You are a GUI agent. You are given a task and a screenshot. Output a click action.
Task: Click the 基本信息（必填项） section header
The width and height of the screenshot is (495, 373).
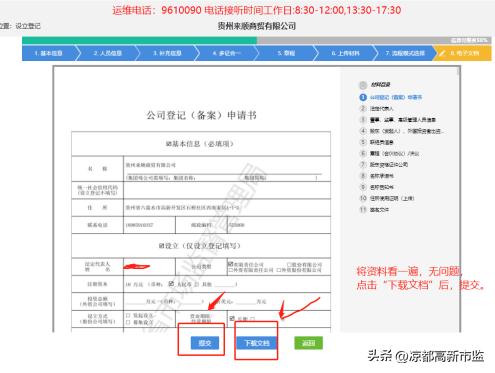coord(200,144)
